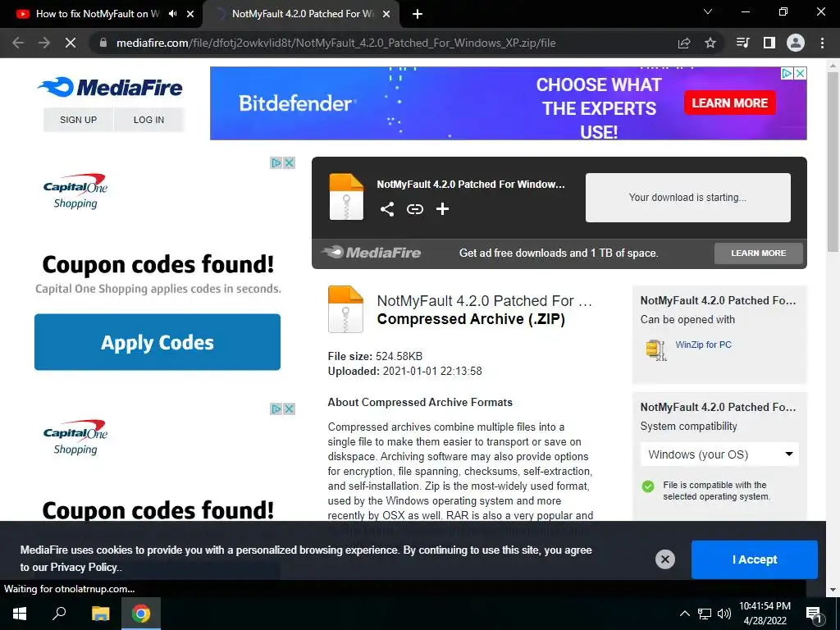Click Apply Codes button
This screenshot has height=630, width=840.
pos(157,342)
